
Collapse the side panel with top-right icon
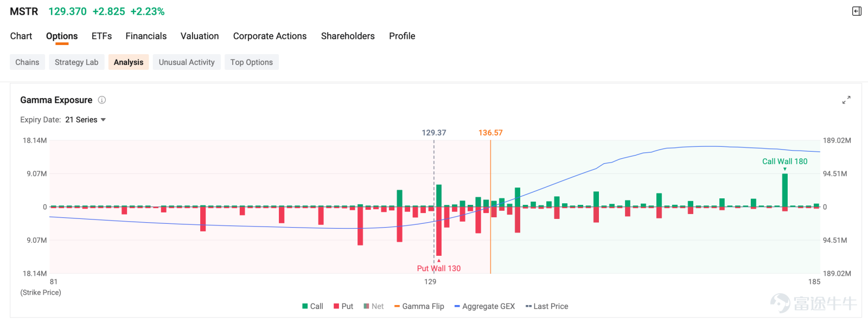tap(857, 11)
